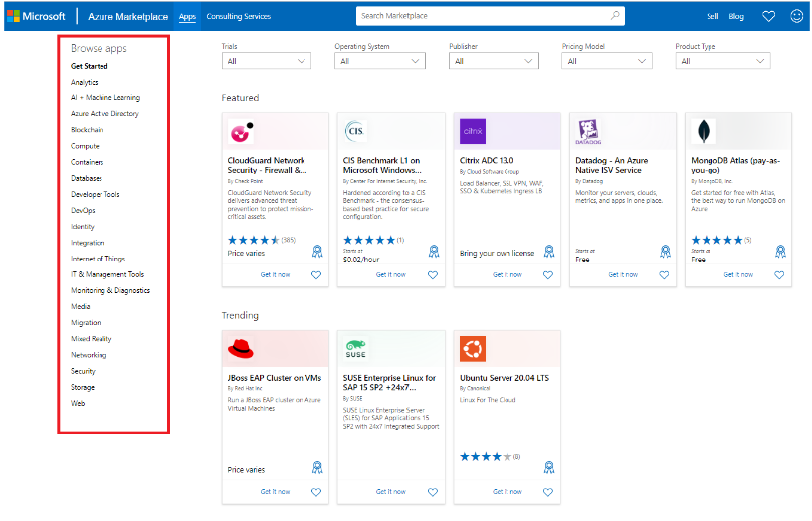Click the Citrix ADC logo
Viewport: 812px width, 521px height.
point(473,131)
